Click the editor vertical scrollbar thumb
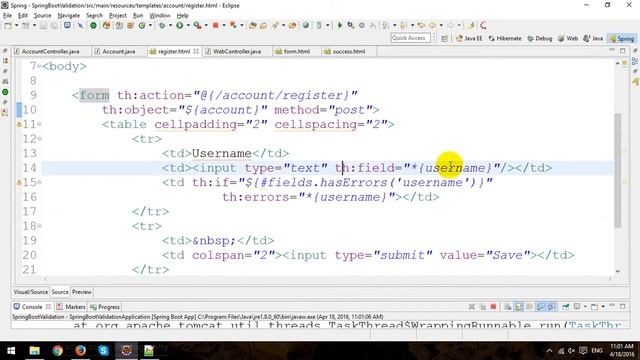Screen dimensions: 640x360 (618, 170)
